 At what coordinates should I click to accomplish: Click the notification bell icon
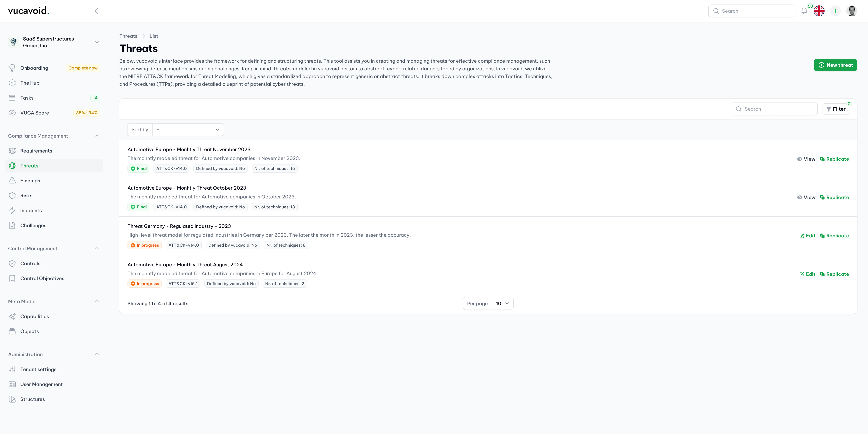[804, 11]
